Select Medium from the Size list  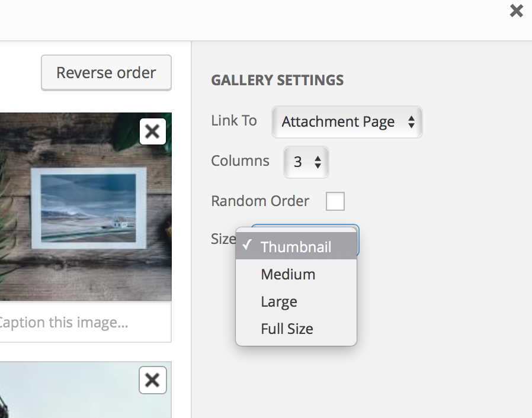point(288,274)
